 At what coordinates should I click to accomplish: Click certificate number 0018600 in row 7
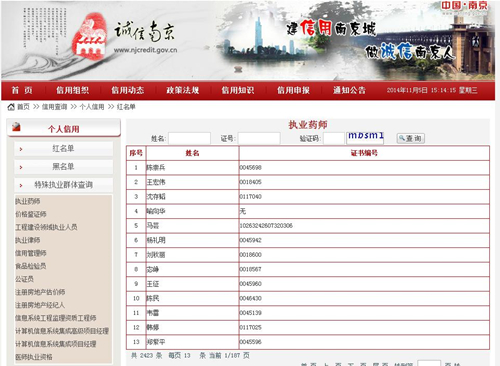[250, 255]
